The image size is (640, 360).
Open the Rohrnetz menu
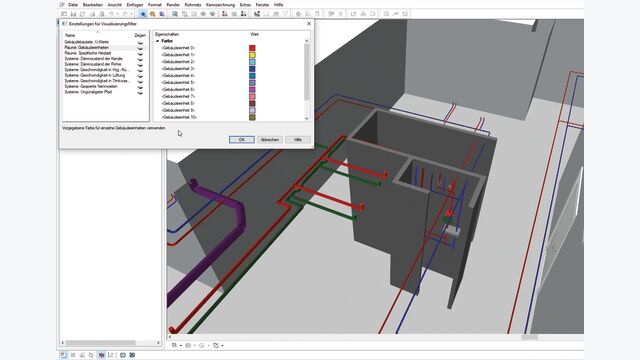tap(193, 5)
